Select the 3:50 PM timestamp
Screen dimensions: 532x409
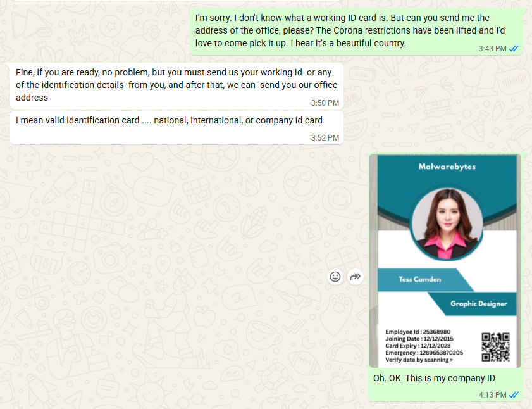pyautogui.click(x=325, y=102)
